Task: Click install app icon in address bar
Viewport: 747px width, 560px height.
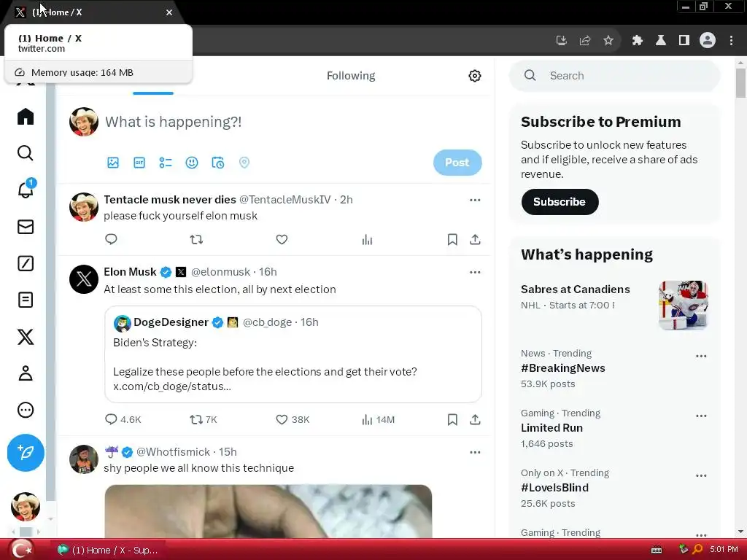Action: point(561,41)
